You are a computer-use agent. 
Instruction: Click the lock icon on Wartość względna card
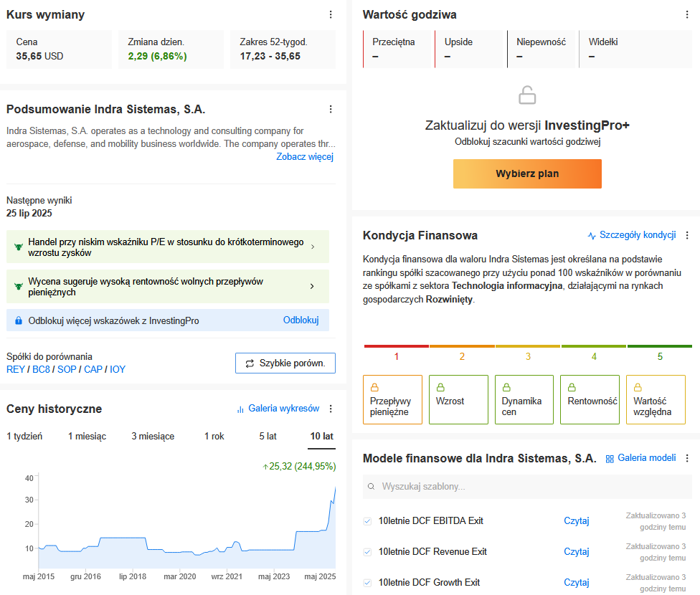[638, 387]
